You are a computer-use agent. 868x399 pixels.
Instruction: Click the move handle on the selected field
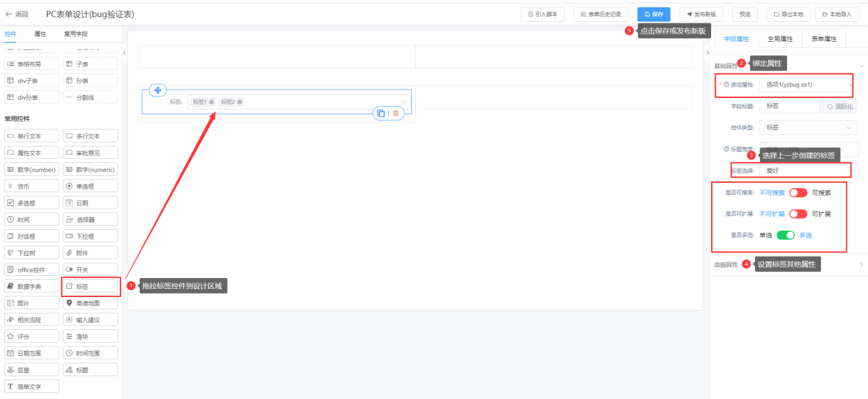tap(158, 90)
